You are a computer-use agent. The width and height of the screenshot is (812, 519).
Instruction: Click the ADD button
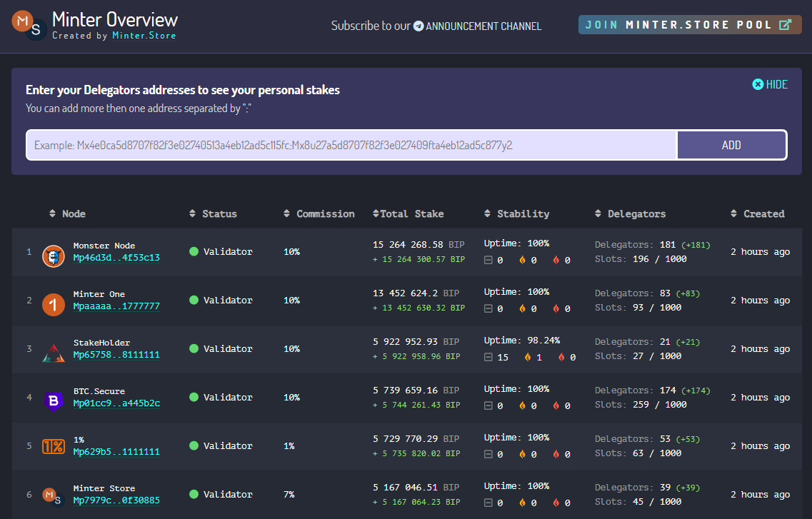[x=731, y=145]
